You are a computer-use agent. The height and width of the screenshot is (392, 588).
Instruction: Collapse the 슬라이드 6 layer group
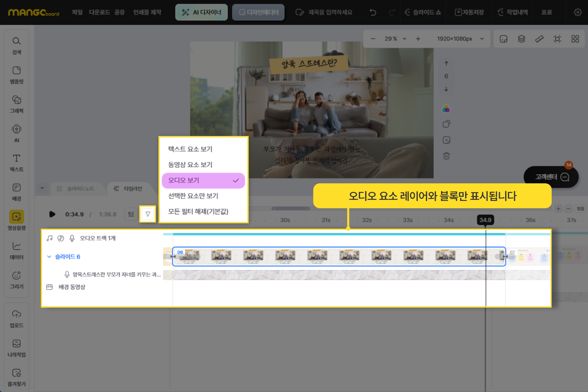(x=49, y=257)
